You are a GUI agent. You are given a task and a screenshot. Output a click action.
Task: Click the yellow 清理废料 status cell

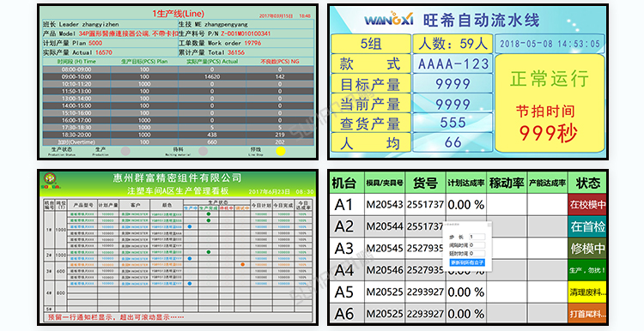point(587,292)
